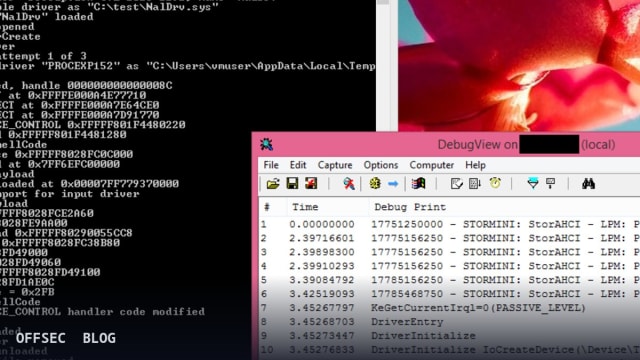640x360 pixels.
Task: Click console line with 0xFFFFF801F4480220
Action: click(x=93, y=124)
